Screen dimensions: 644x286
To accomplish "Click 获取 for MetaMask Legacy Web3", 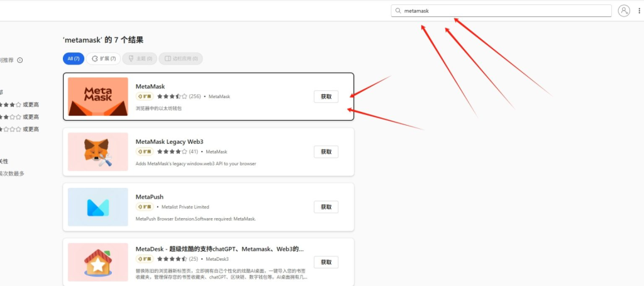I will point(326,152).
